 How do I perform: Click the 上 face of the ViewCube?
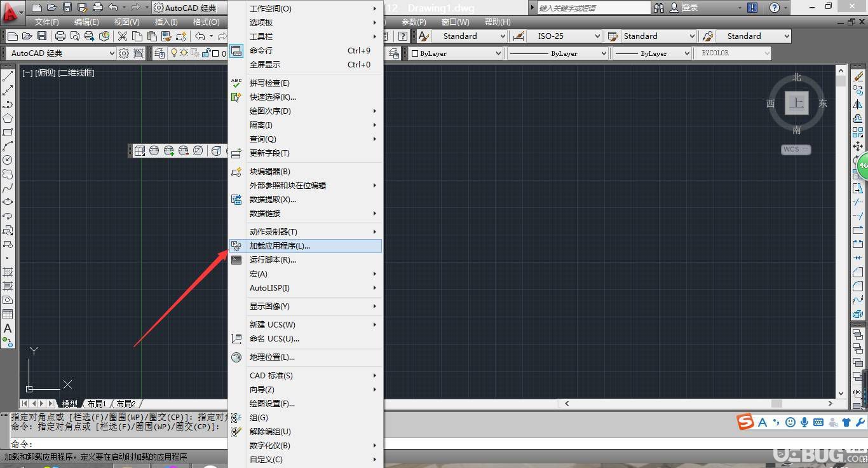(x=796, y=103)
